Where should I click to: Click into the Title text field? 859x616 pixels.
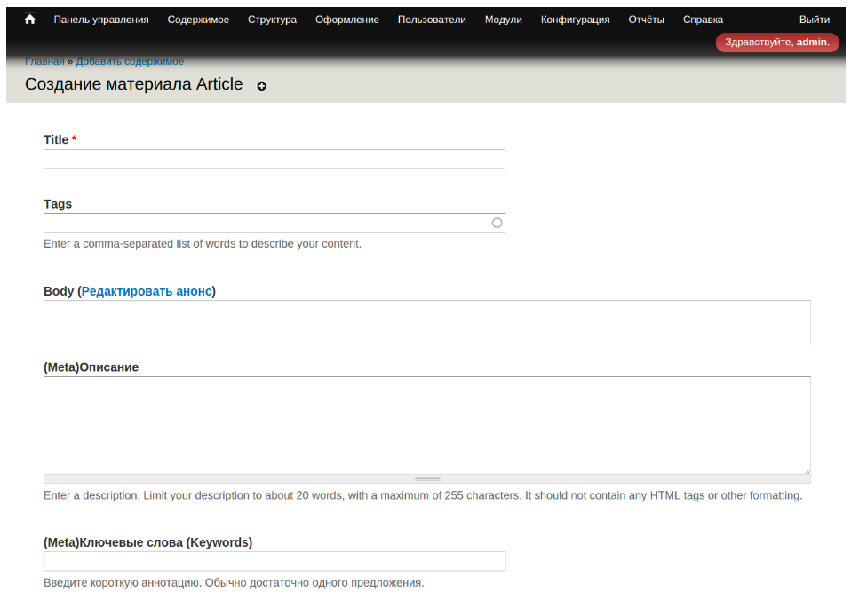274,159
